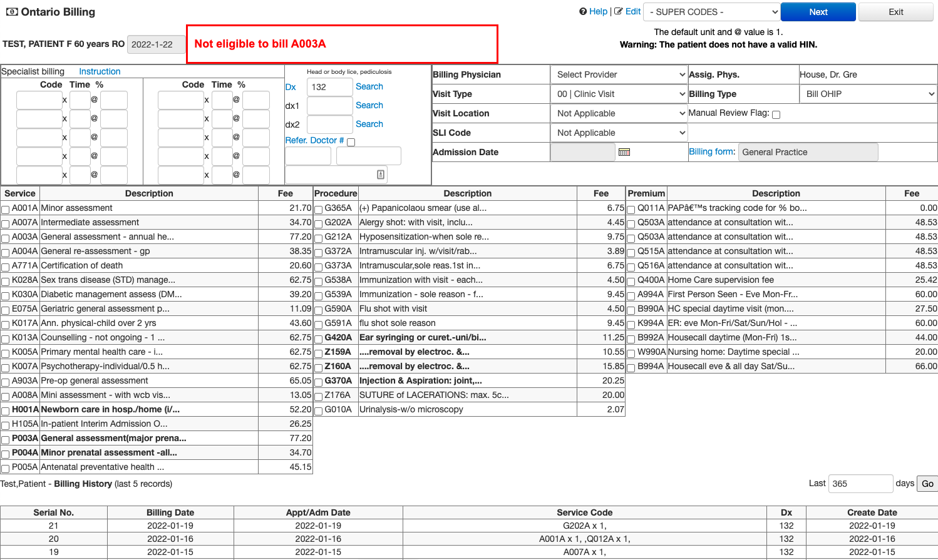Click the Ontario Billing money icon
This screenshot has width=938, height=560.
12,12
